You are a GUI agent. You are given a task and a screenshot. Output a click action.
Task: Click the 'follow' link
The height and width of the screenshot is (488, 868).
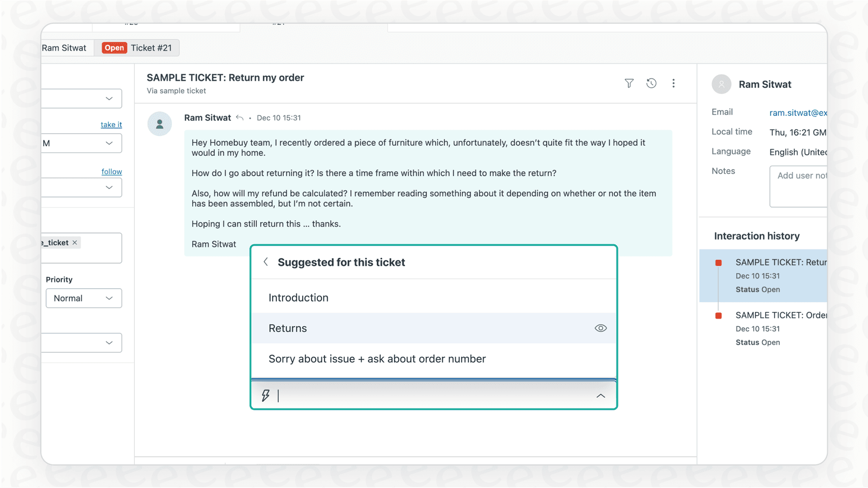(x=112, y=171)
